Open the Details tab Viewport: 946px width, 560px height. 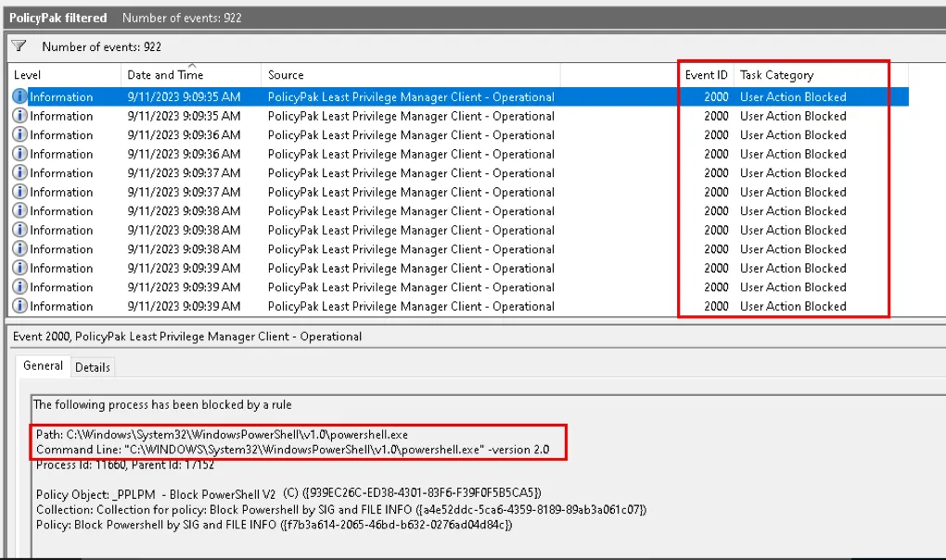coord(93,367)
